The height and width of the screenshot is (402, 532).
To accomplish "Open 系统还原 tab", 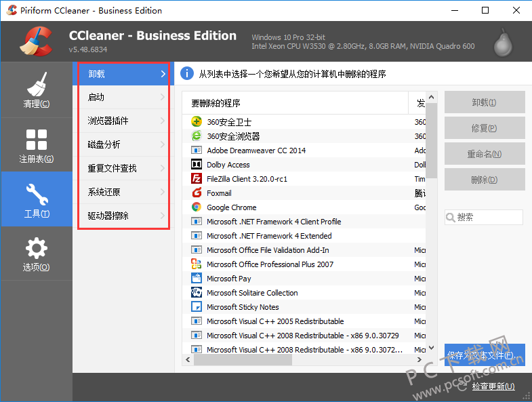I will pos(123,192).
